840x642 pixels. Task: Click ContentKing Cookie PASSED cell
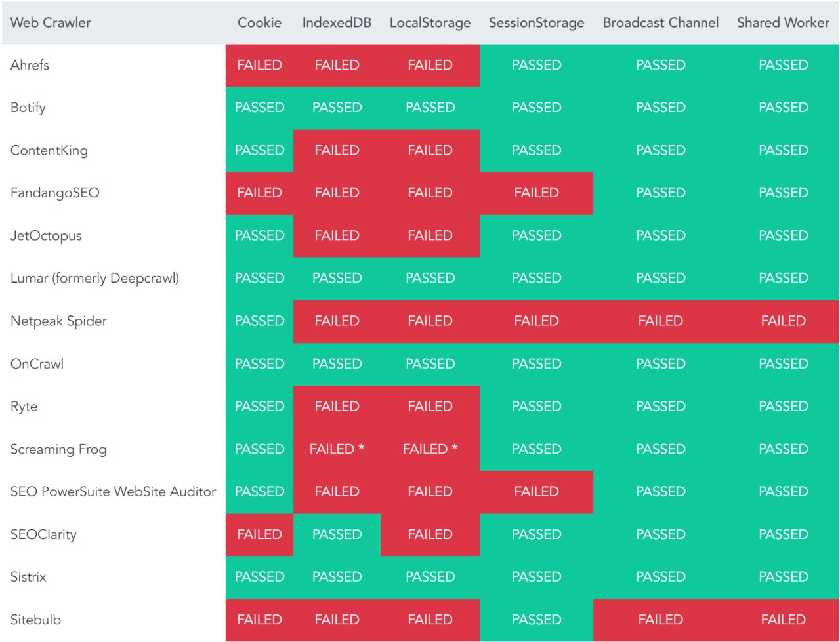pos(259,150)
